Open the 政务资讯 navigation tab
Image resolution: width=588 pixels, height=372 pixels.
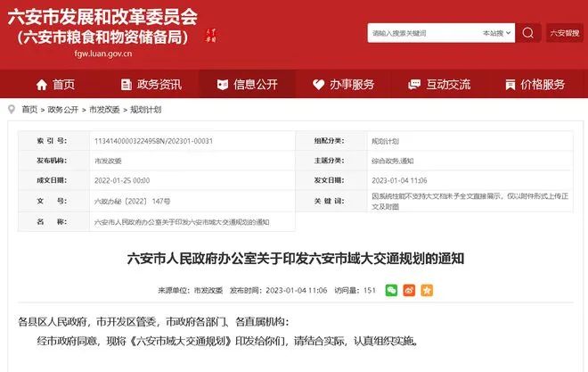coord(149,85)
